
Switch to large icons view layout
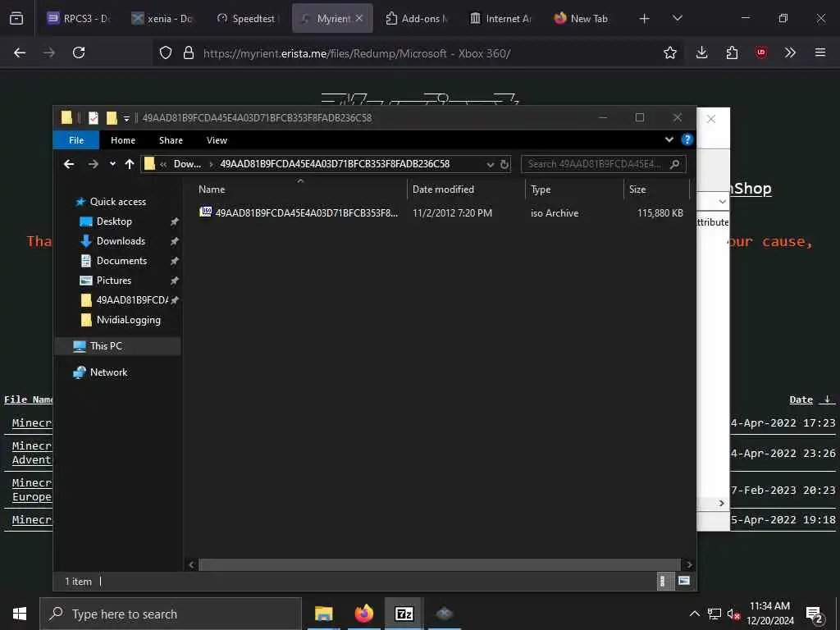pyautogui.click(x=684, y=581)
